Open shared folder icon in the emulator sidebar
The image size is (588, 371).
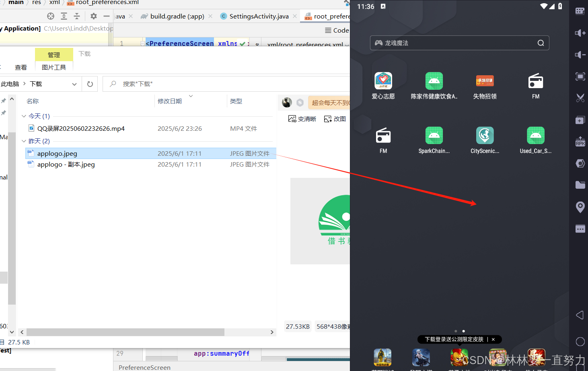(x=580, y=185)
